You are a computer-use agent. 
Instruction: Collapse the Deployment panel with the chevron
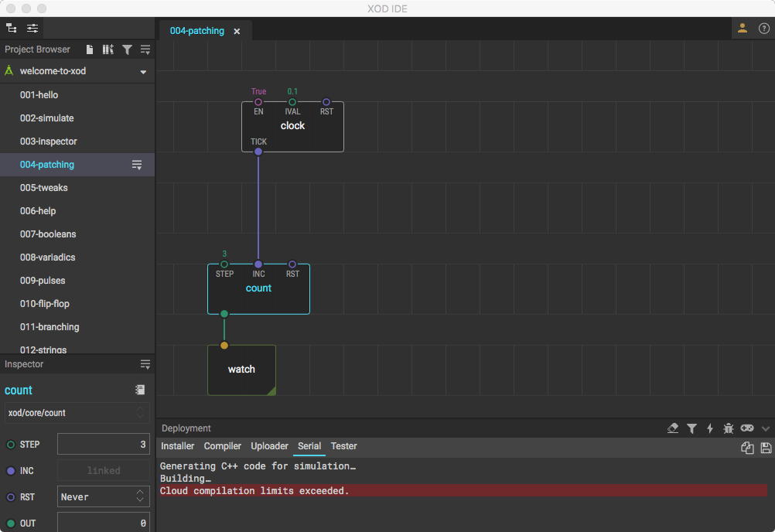coord(766,428)
